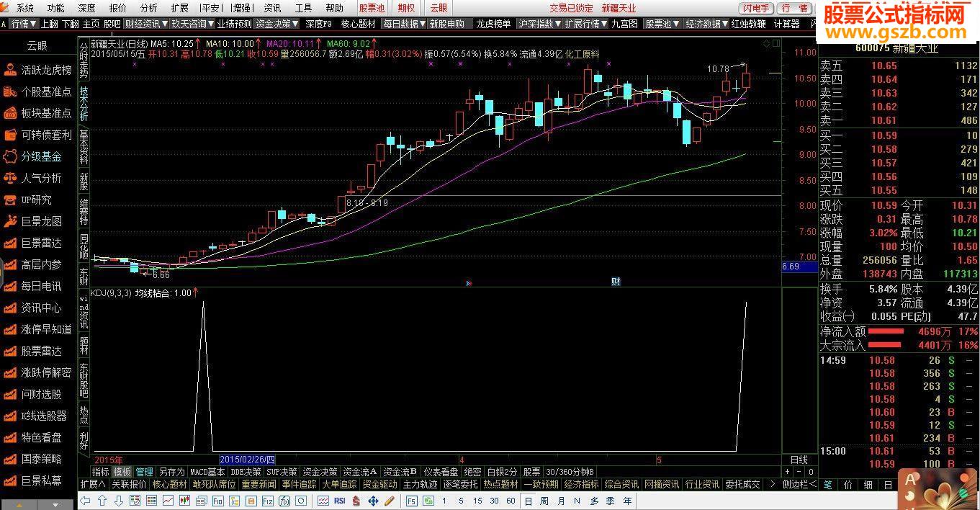Open the 经济数据 dropdown
This screenshot has height=510, width=980.
pyautogui.click(x=706, y=24)
